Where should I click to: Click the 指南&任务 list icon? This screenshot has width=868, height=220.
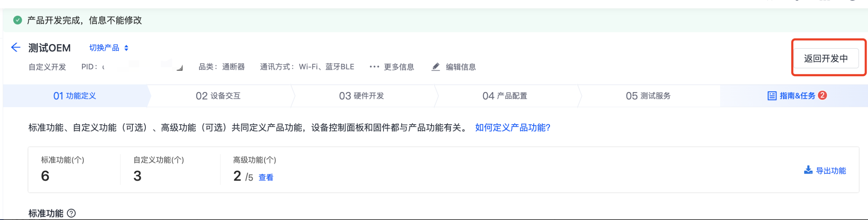tap(772, 96)
